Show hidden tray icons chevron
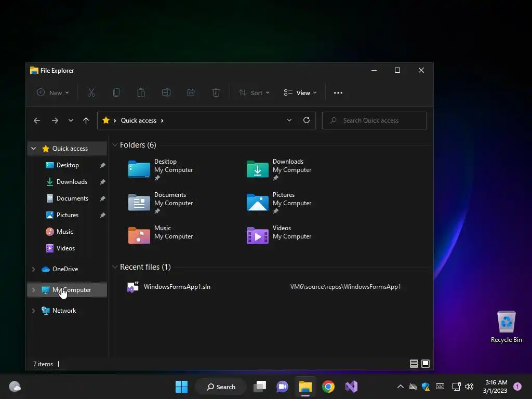The image size is (532, 399). 401,387
